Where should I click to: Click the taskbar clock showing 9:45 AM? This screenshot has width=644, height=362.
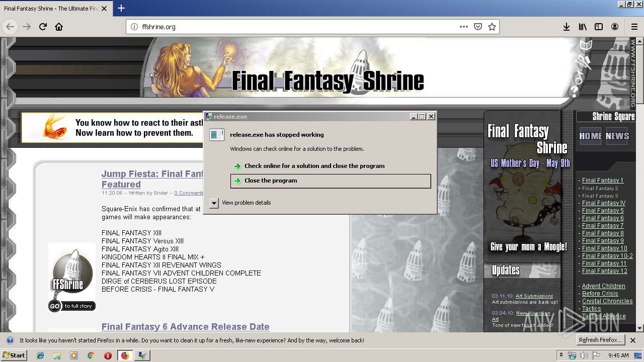[x=618, y=355]
